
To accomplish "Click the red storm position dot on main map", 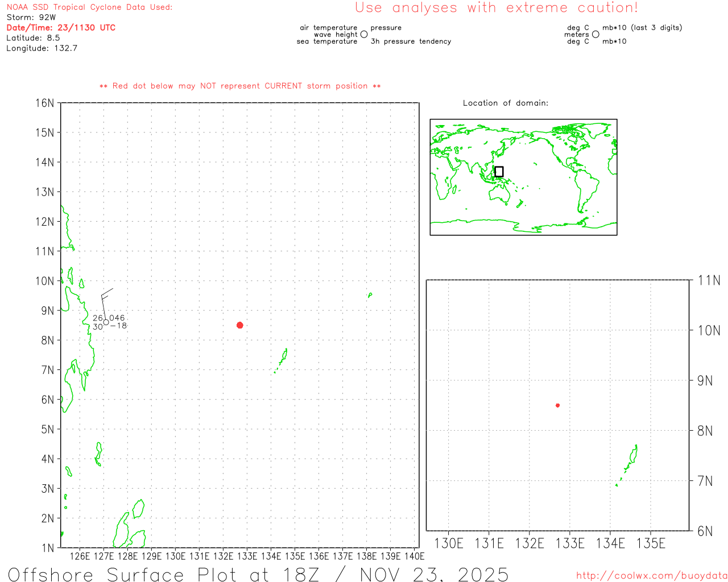I will [x=240, y=325].
